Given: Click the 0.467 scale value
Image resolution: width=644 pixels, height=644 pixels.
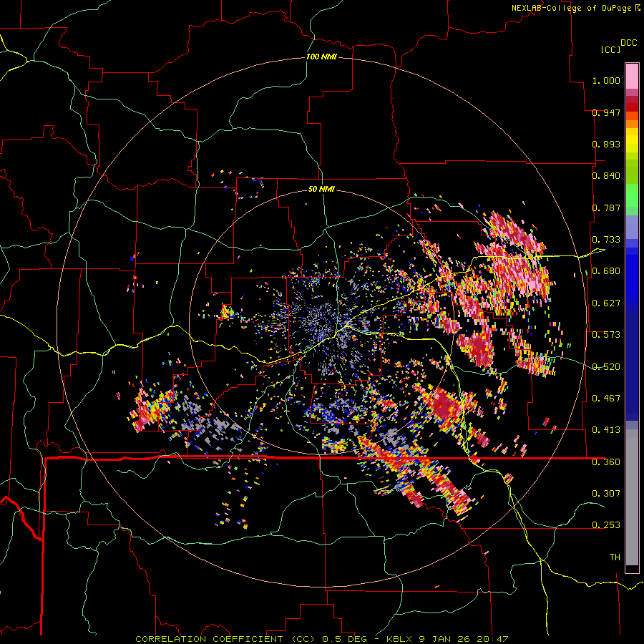Looking at the screenshot, I should click(606, 398).
